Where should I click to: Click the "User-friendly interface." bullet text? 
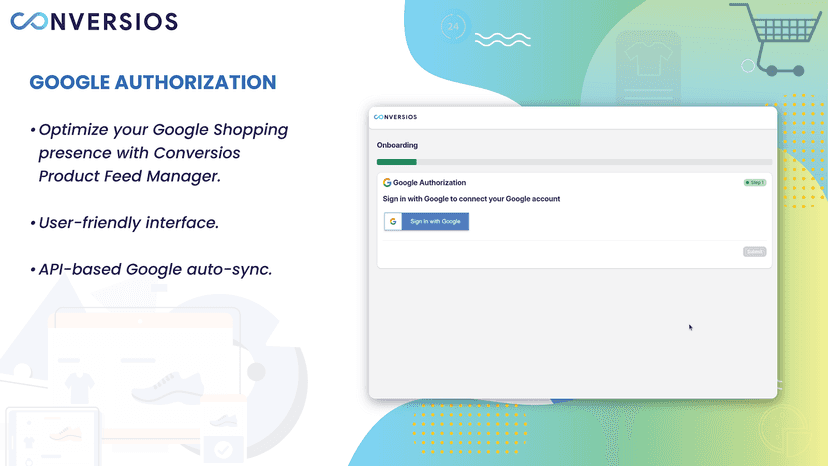pyautogui.click(x=128, y=223)
